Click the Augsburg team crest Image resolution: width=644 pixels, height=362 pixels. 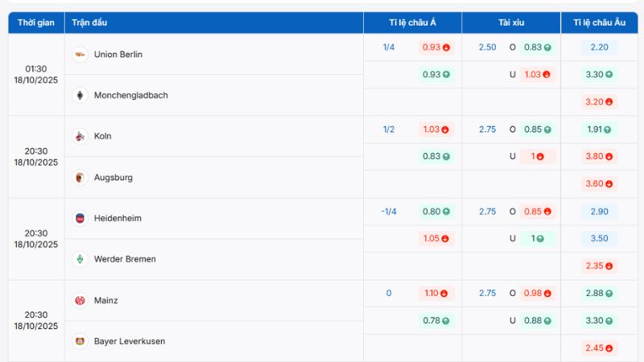click(x=80, y=178)
